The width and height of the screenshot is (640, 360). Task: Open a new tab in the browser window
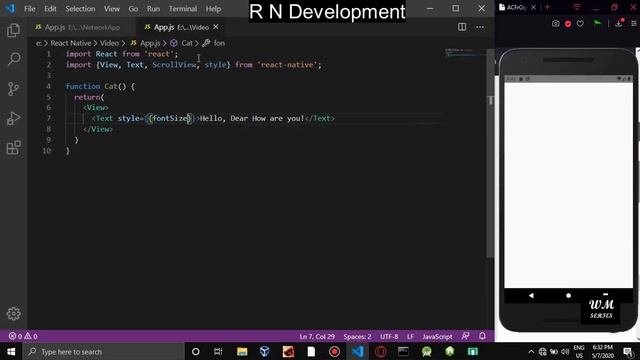[548, 7]
